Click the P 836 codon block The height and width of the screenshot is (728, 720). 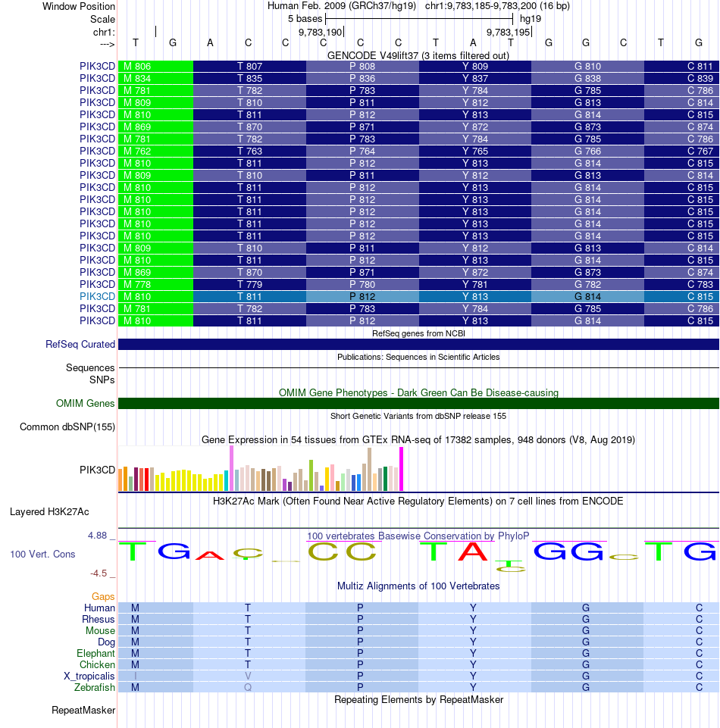pos(362,79)
